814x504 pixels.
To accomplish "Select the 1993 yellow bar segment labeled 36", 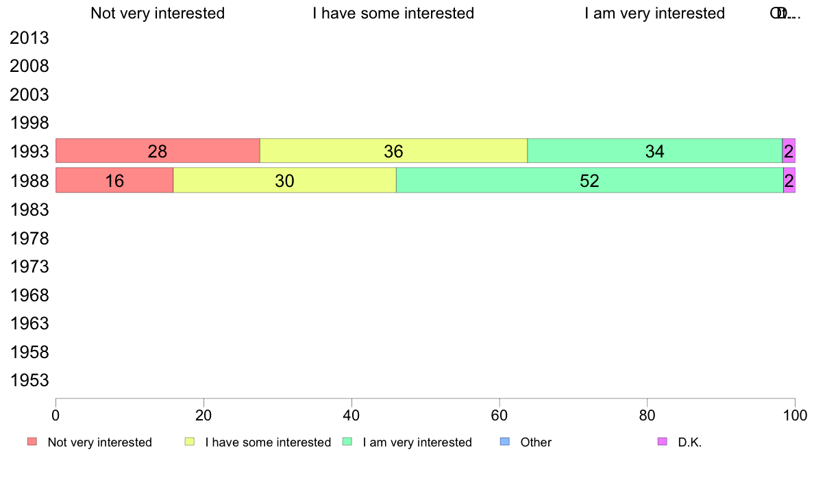I will pyautogui.click(x=393, y=151).
